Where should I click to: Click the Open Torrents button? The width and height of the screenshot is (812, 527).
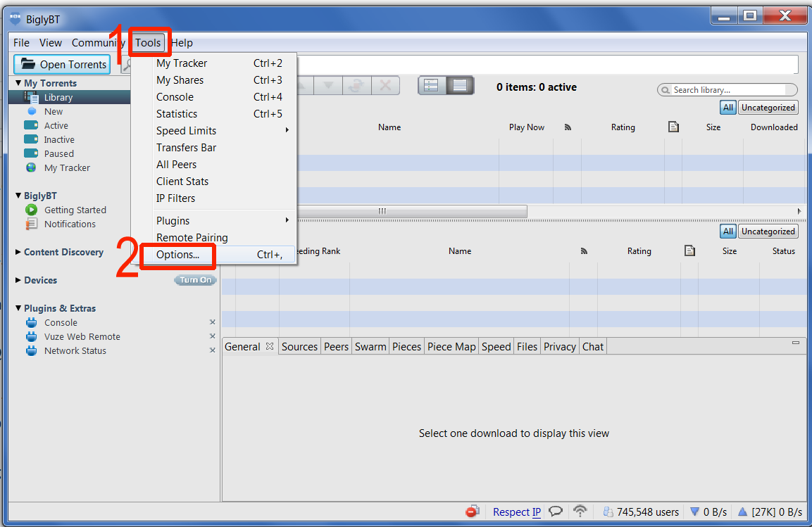coord(62,65)
